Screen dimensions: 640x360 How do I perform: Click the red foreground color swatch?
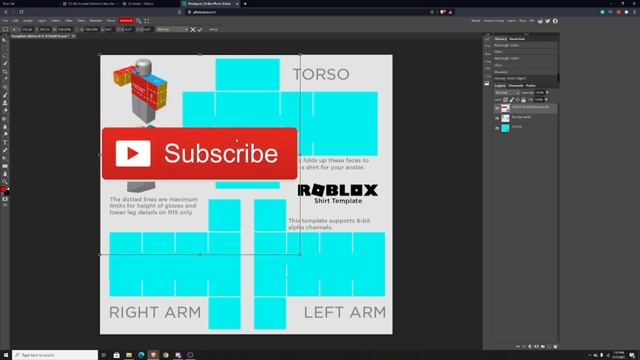point(3,189)
